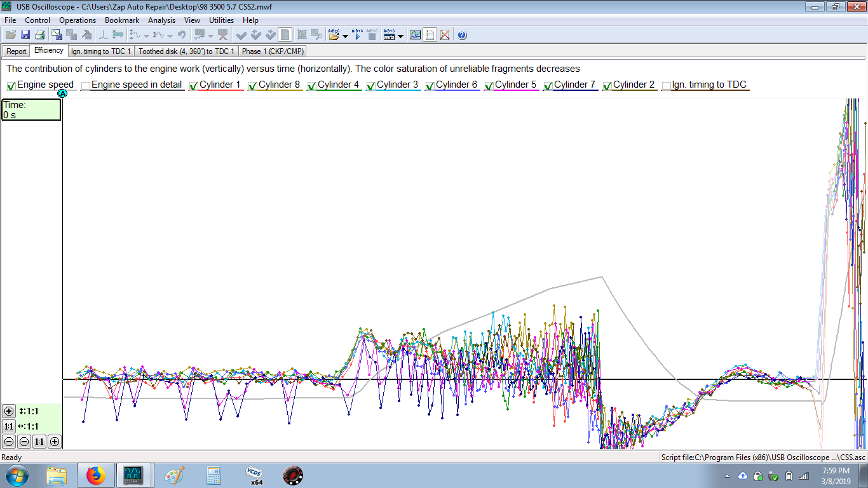
Task: Open the Help question mark toolbar icon
Action: tap(463, 36)
